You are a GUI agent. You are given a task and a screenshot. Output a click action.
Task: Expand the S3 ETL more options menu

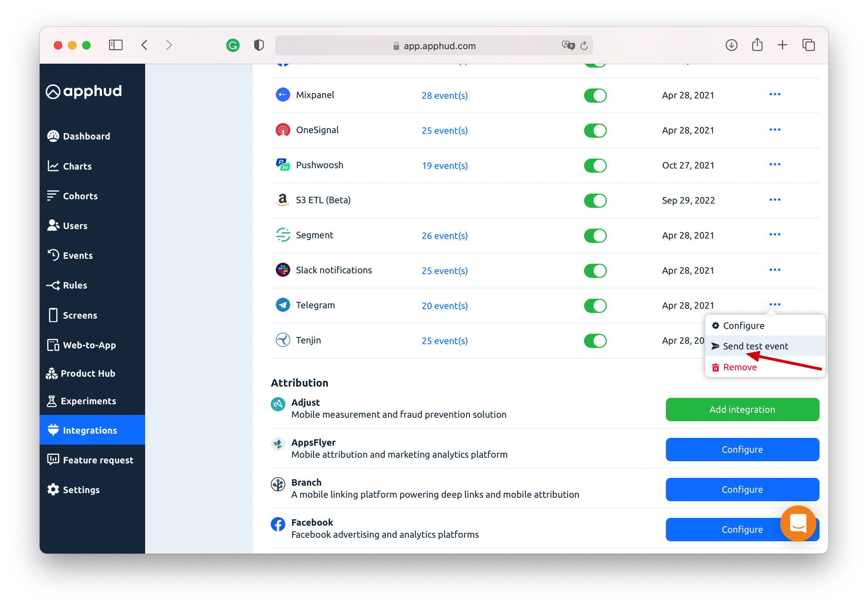(774, 200)
